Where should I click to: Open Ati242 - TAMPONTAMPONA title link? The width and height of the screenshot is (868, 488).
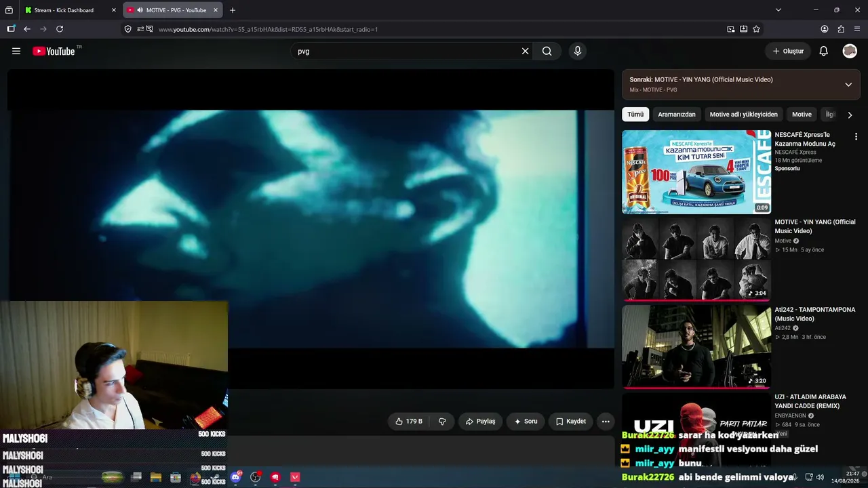click(815, 314)
